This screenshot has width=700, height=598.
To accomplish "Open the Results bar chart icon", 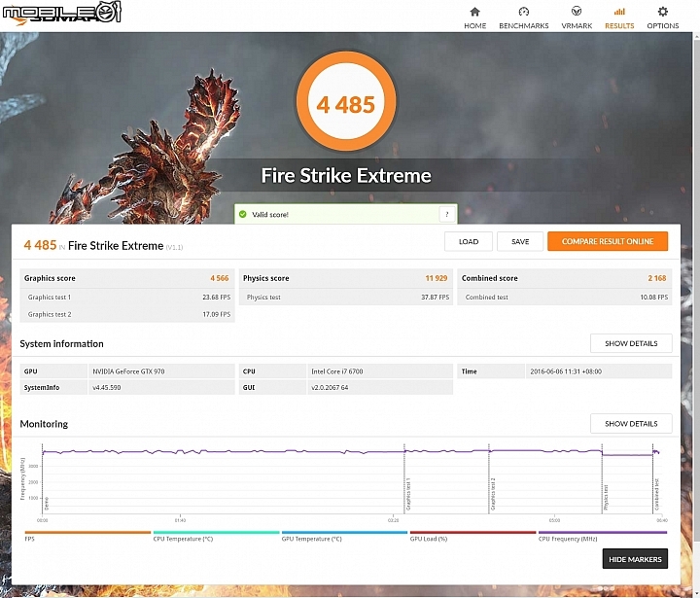I will tap(619, 11).
